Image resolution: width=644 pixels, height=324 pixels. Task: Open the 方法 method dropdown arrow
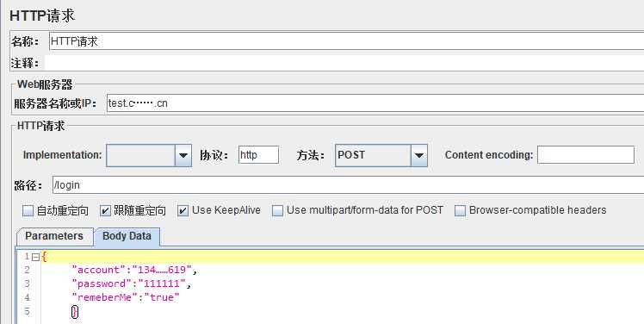(419, 155)
